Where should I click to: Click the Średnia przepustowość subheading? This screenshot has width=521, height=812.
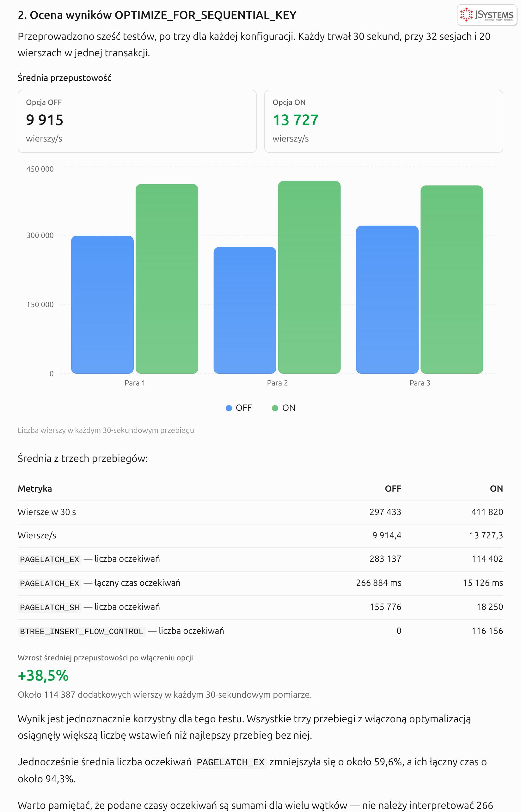[x=64, y=78]
